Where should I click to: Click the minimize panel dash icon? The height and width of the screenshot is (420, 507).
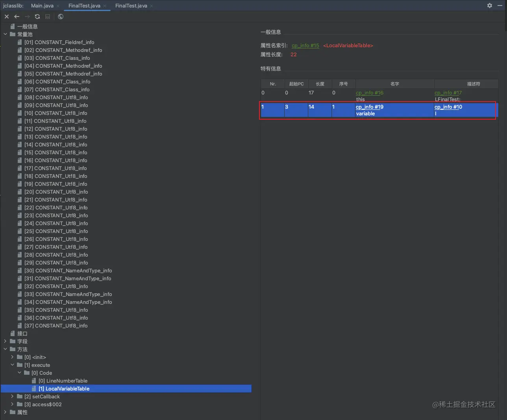click(500, 6)
